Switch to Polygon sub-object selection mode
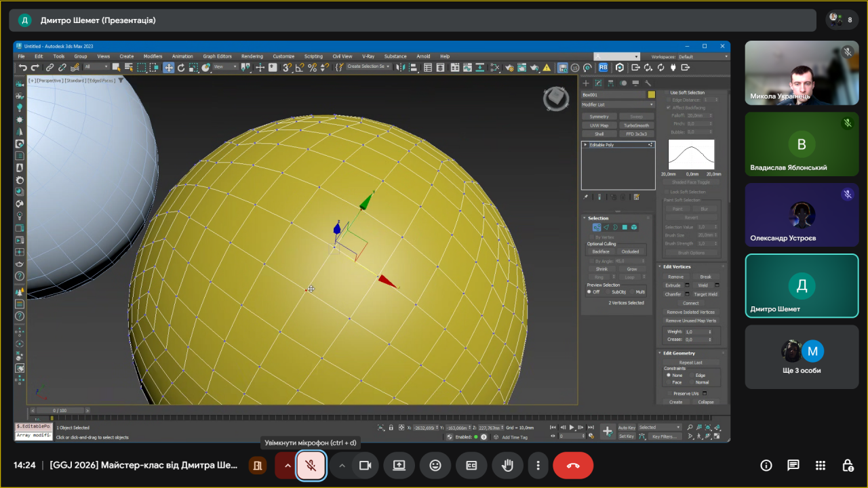The image size is (868, 488). click(x=625, y=227)
